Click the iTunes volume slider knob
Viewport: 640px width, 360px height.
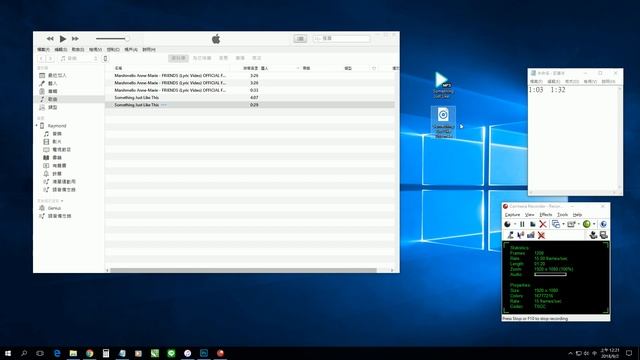[127, 39]
